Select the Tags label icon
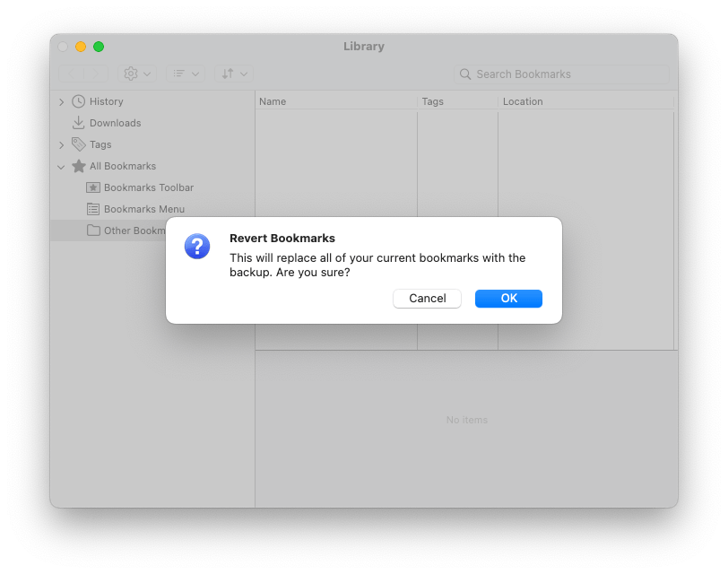This screenshot has width=728, height=574. (76, 144)
